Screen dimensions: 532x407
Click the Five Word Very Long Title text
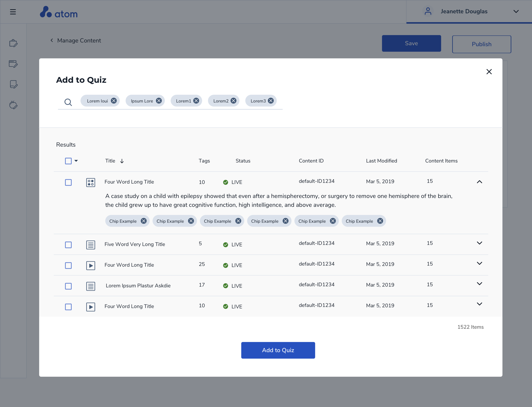(135, 244)
